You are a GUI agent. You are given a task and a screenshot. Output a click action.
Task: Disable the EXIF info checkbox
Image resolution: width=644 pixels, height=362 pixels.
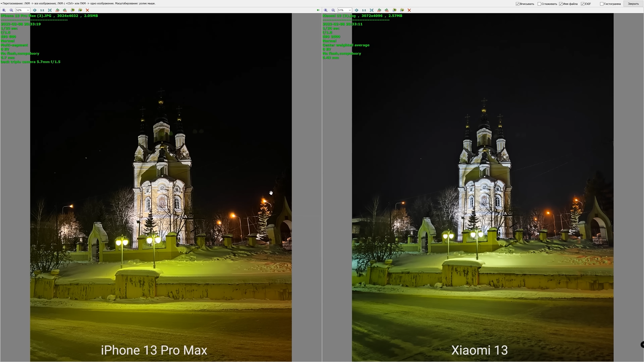click(582, 4)
